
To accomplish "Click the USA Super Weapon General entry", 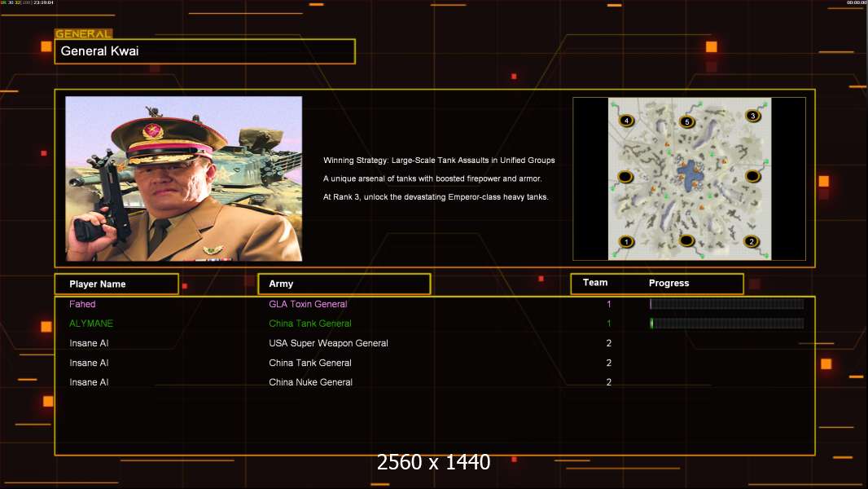I will [x=328, y=343].
